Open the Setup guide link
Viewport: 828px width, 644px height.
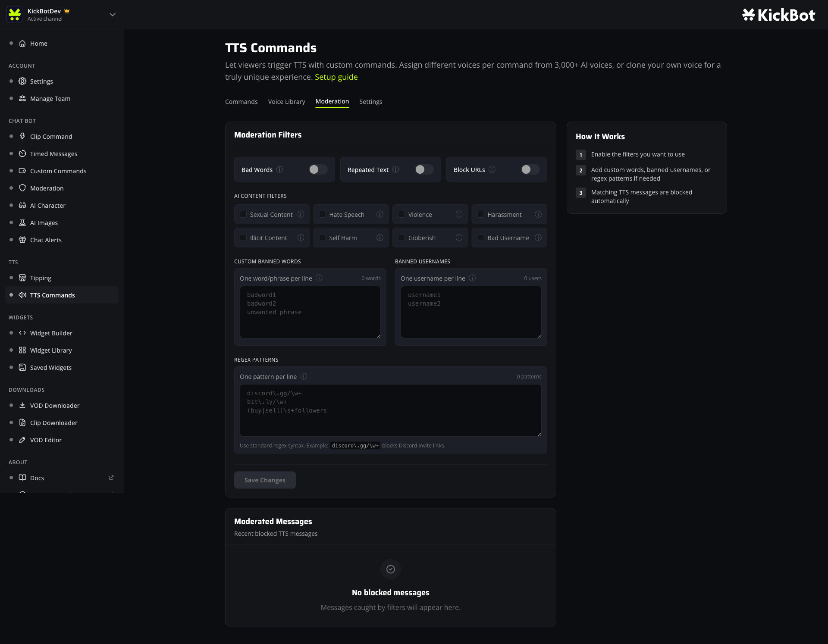click(336, 77)
